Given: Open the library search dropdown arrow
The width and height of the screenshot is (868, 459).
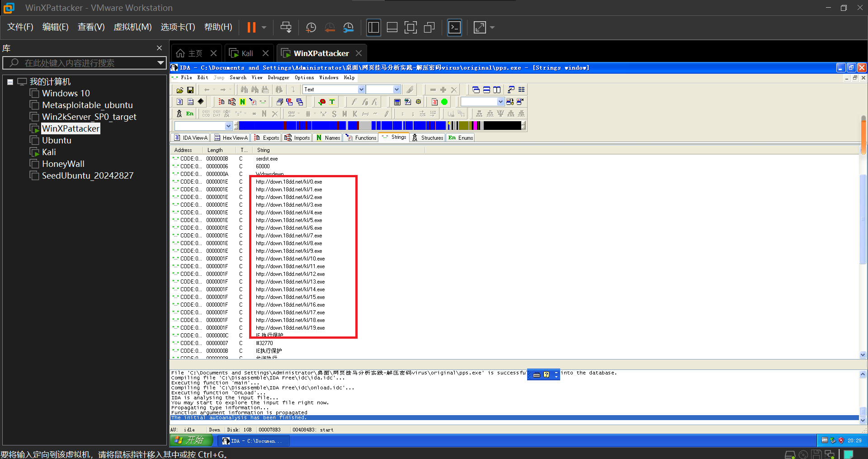Looking at the screenshot, I should point(160,63).
